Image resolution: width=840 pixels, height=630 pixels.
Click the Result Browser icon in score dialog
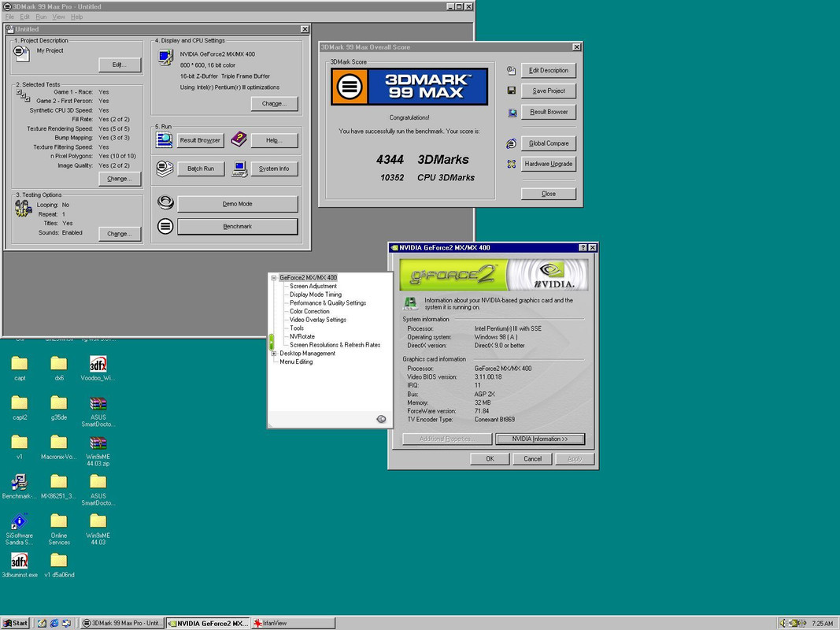[513, 113]
